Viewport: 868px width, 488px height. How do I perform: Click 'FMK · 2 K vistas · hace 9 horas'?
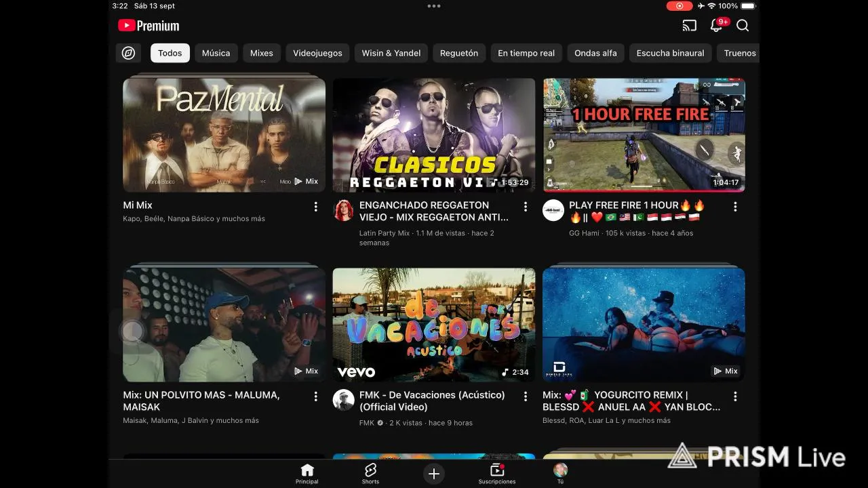coord(416,423)
